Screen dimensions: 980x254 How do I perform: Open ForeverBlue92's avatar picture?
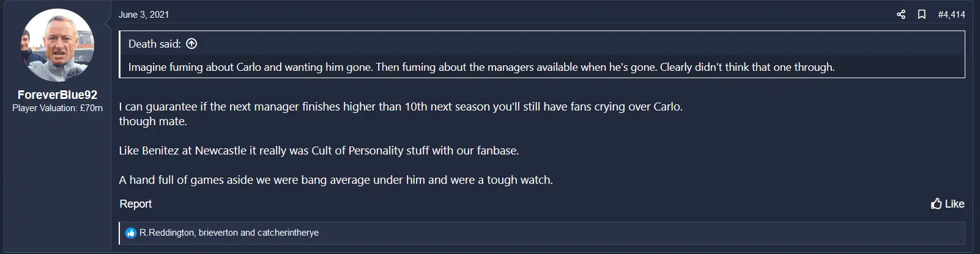coord(58,45)
